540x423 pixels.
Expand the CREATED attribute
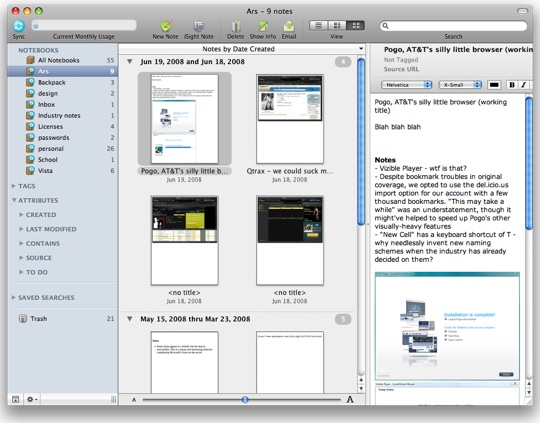click(21, 215)
